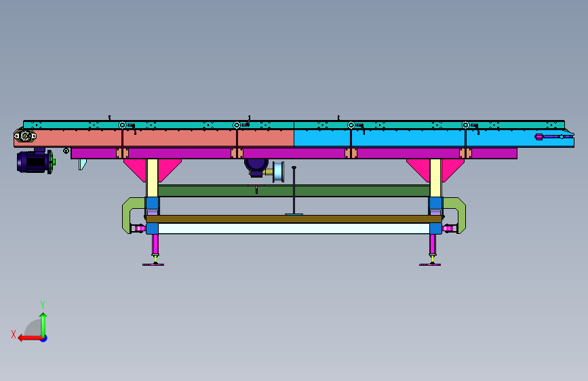Screen dimensions: 588x381
Task: Click the Y label on the axis triad
Action: tap(43, 304)
